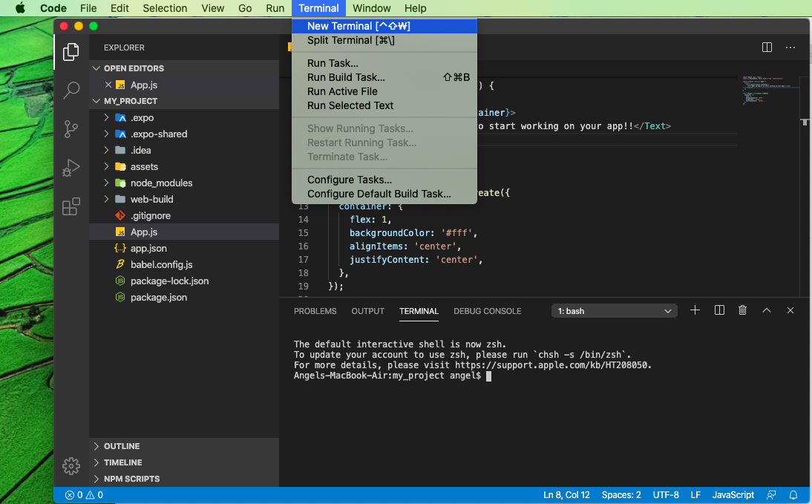Click feedback icon in status bar
The width and height of the screenshot is (812, 504).
pyautogui.click(x=771, y=494)
